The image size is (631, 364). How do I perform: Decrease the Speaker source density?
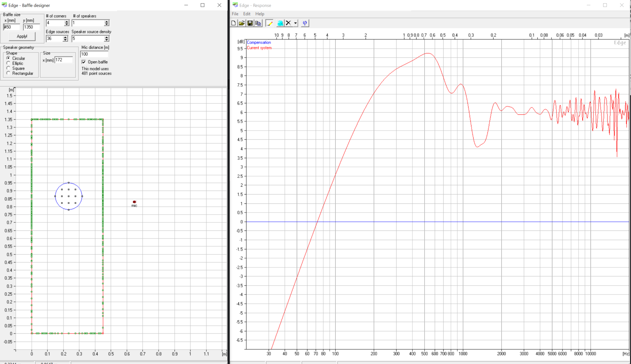107,40
